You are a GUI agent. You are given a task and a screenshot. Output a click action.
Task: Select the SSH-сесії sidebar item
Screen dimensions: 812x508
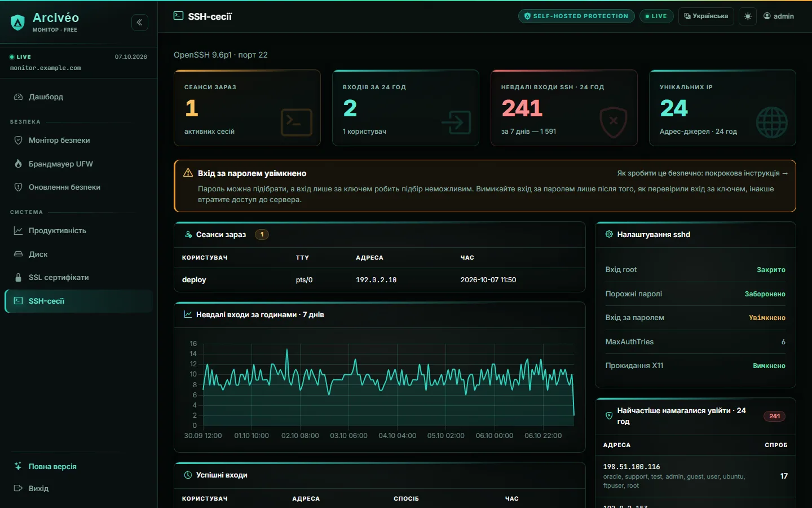[x=78, y=301]
